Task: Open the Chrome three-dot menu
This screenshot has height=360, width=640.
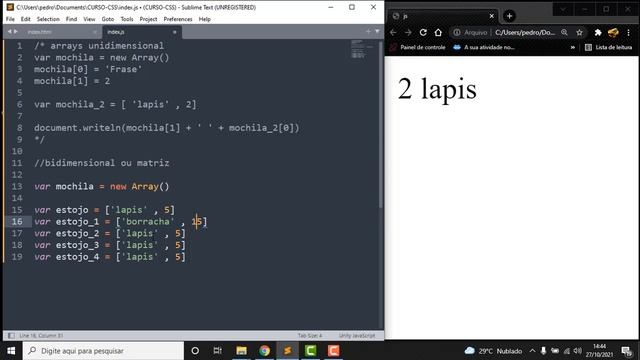Action: point(629,33)
